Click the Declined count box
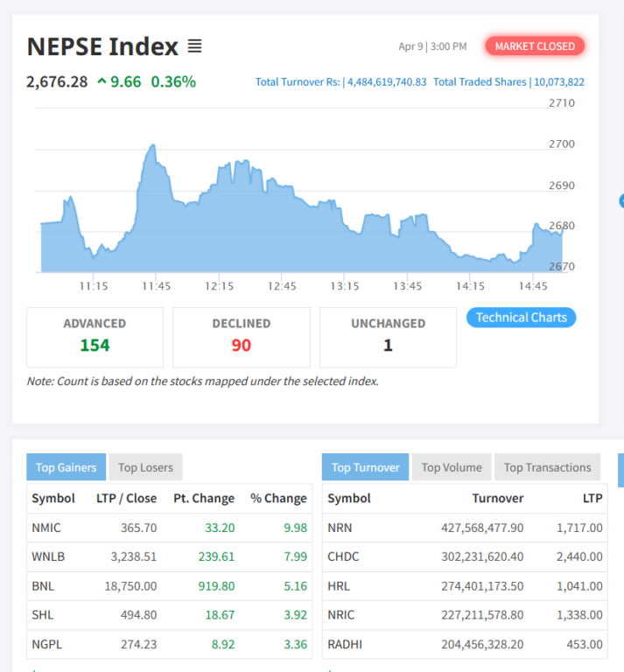624x672 pixels. 242,337
